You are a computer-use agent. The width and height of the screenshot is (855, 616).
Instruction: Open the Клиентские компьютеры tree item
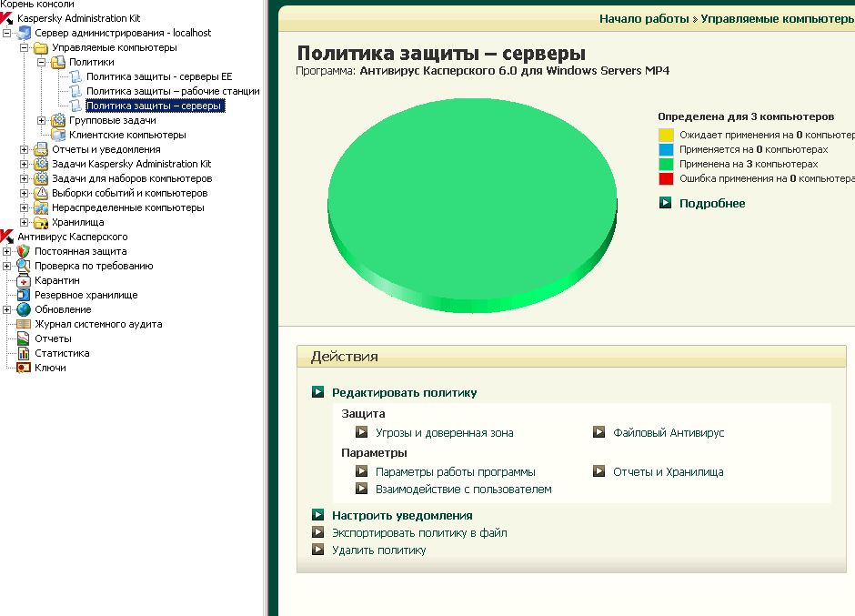coord(127,135)
